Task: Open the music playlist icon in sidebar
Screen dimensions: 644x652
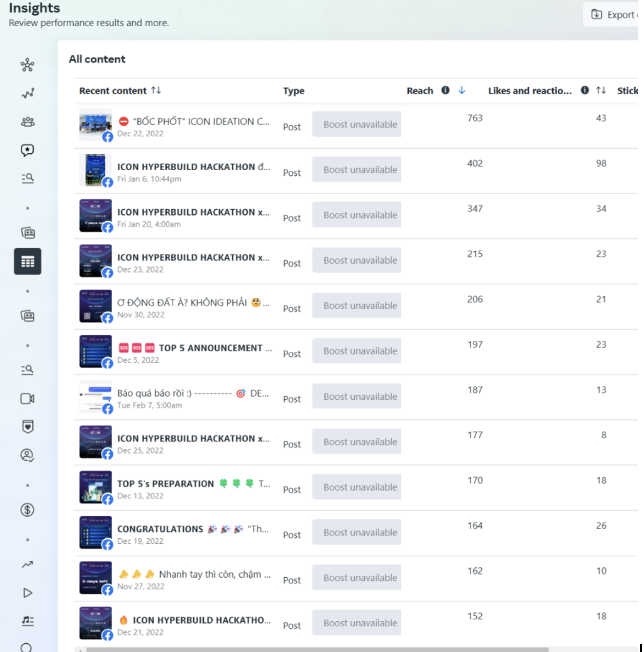Action: pos(27,621)
